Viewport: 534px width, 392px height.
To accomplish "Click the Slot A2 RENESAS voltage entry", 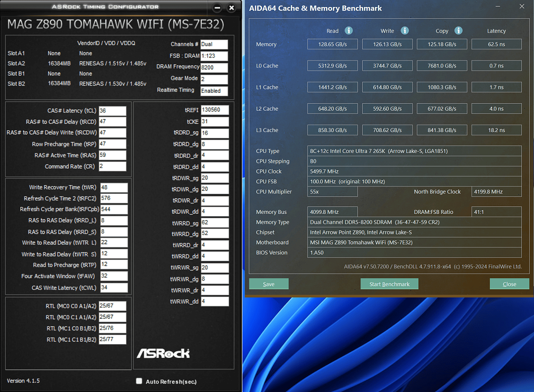I will 113,63.
